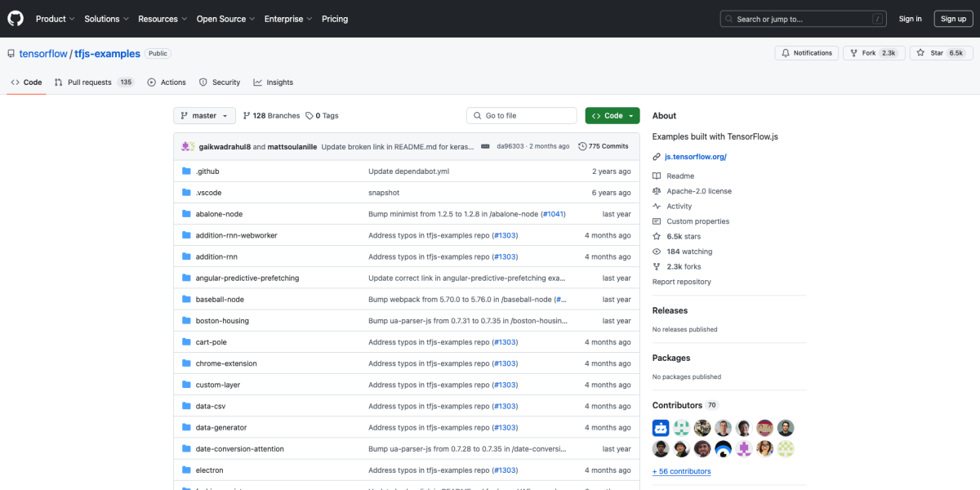Screen dimensions: 980x490
Task: Open the green Code dropdown
Action: 612,116
